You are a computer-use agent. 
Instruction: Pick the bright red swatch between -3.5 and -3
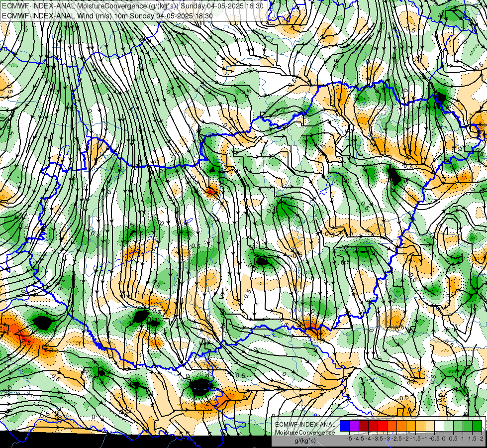click(383, 426)
